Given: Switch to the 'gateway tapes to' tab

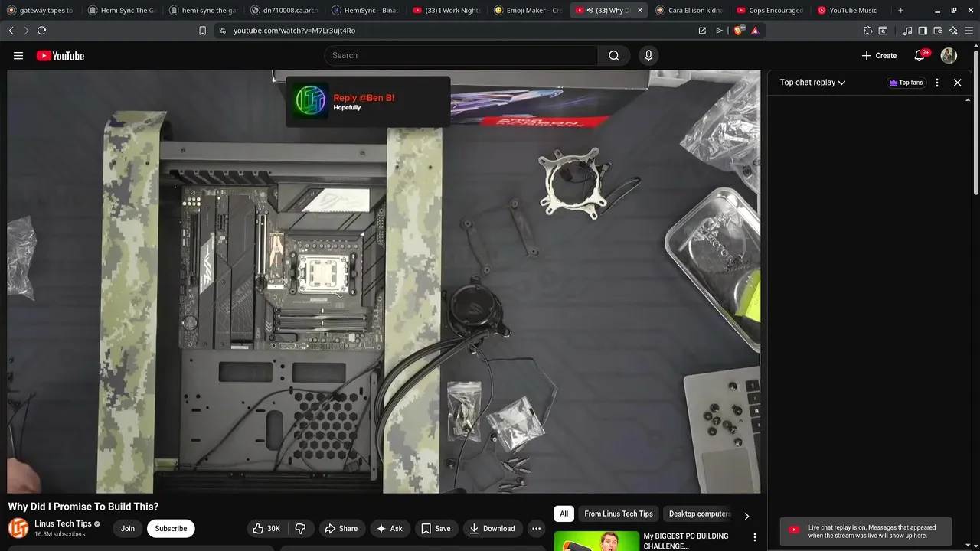Looking at the screenshot, I should point(41,11).
